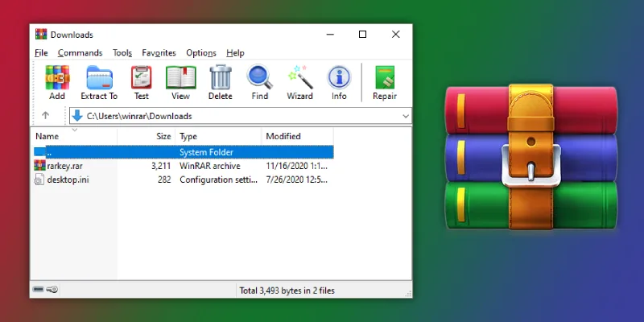Open the Favorites menu

tap(159, 53)
